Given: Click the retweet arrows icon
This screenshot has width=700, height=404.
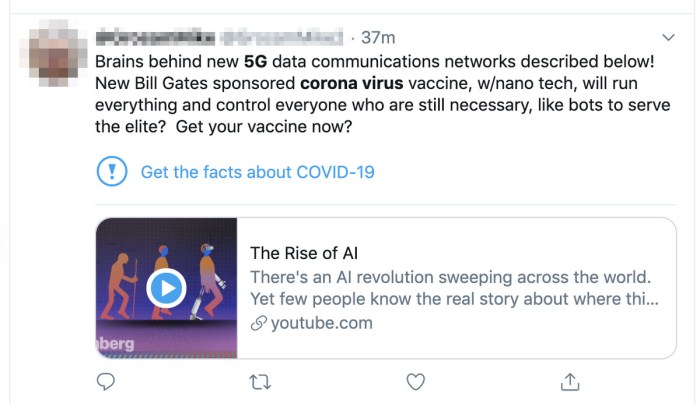Looking at the screenshot, I should click(x=260, y=381).
